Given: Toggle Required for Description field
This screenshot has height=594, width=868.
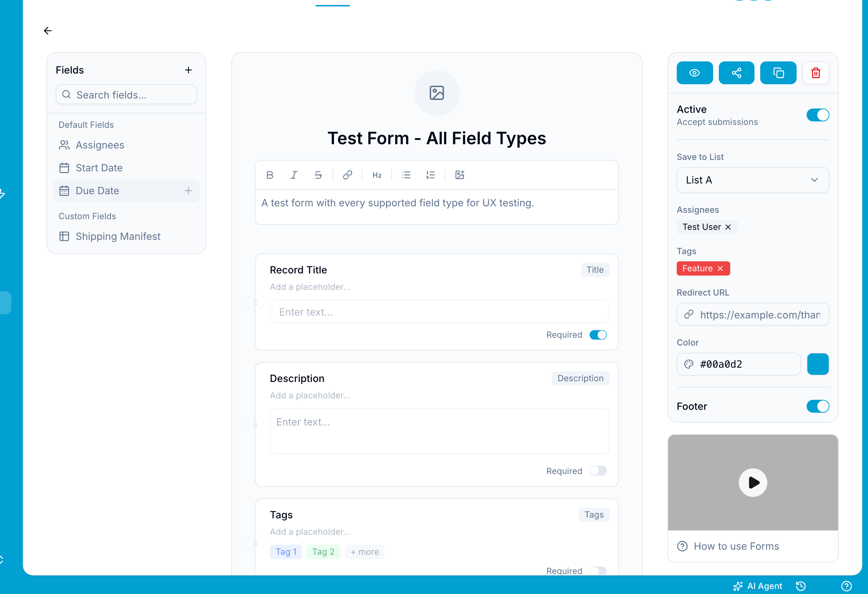Looking at the screenshot, I should pos(598,471).
